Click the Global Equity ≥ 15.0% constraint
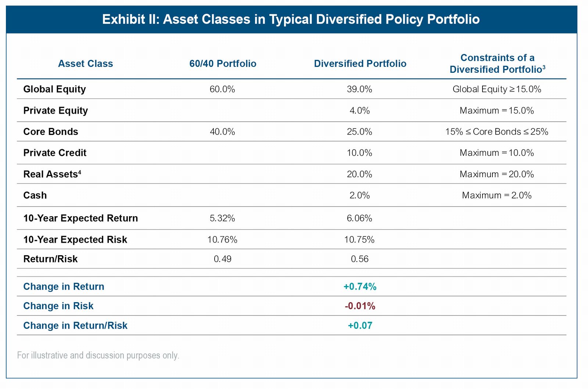 [496, 89]
